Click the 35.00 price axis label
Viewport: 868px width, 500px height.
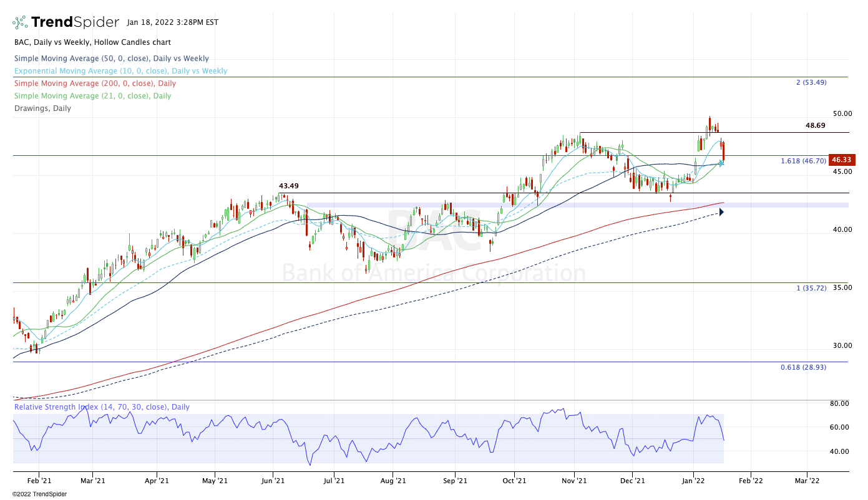click(x=842, y=287)
